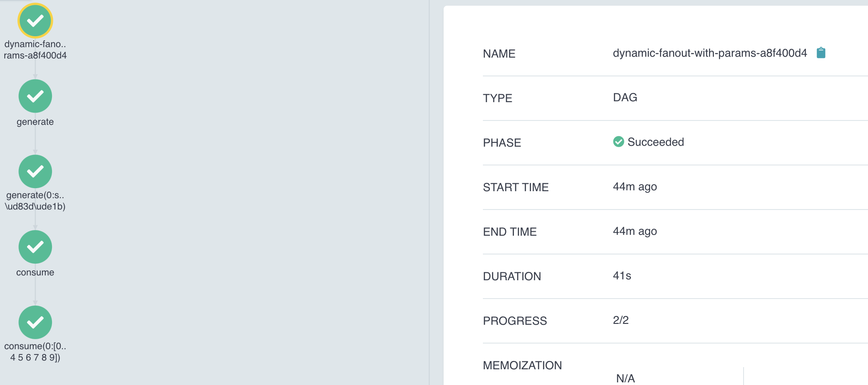Click the NAME field row
Screen dimensions: 868x385
tap(499, 54)
